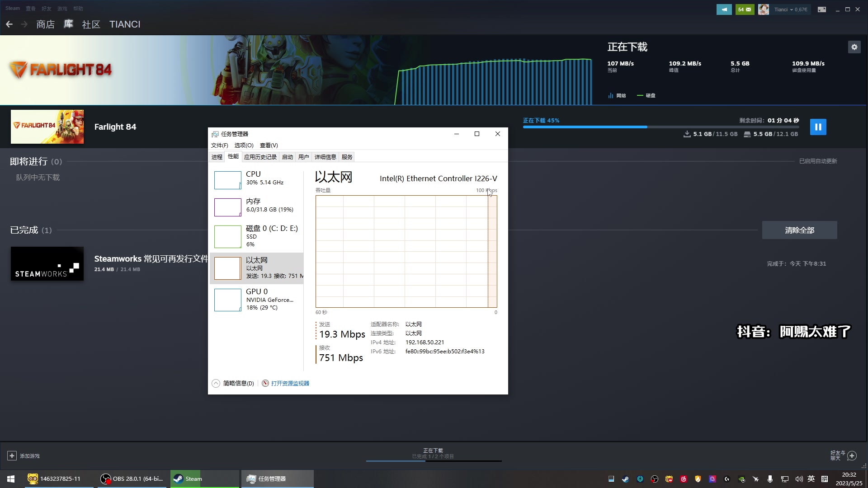The image size is (868, 488).
Task: Switch Steam to Big Picture mode icon
Action: [822, 9]
